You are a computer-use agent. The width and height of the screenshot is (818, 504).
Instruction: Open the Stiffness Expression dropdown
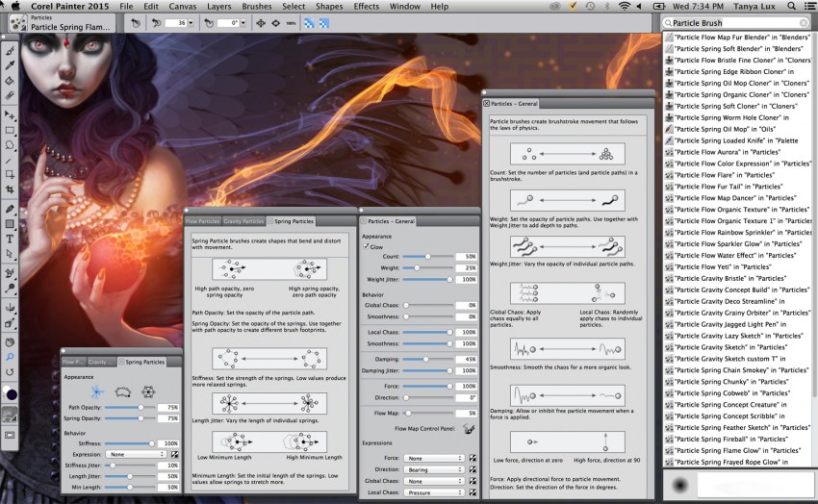coord(136,454)
